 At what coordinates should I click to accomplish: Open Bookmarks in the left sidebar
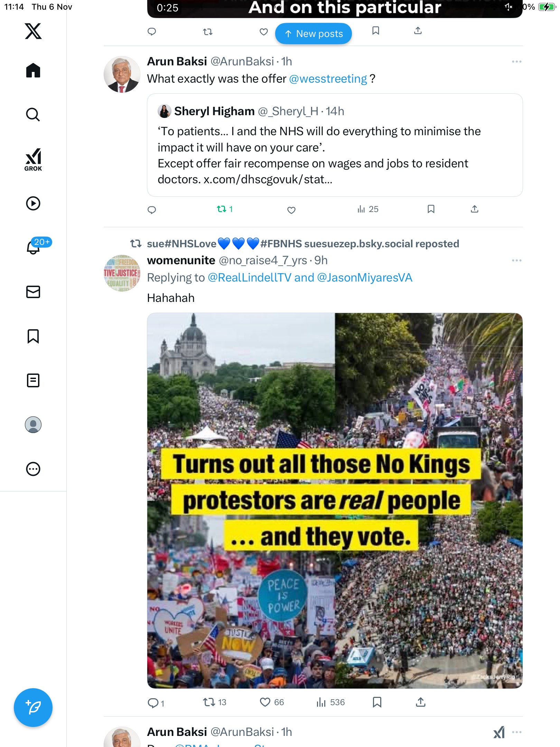(33, 336)
